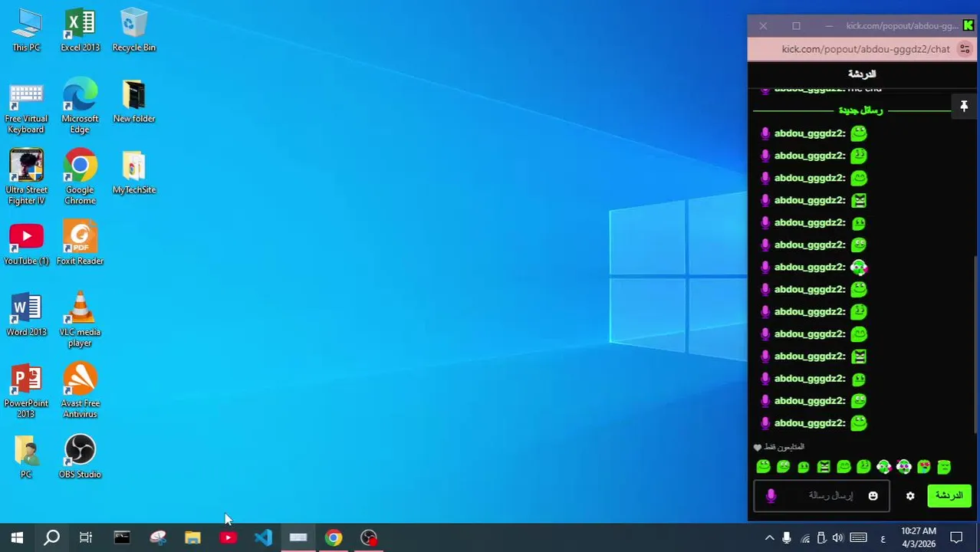
Task: Select the Foxit Reader desktop shortcut
Action: [x=80, y=244]
